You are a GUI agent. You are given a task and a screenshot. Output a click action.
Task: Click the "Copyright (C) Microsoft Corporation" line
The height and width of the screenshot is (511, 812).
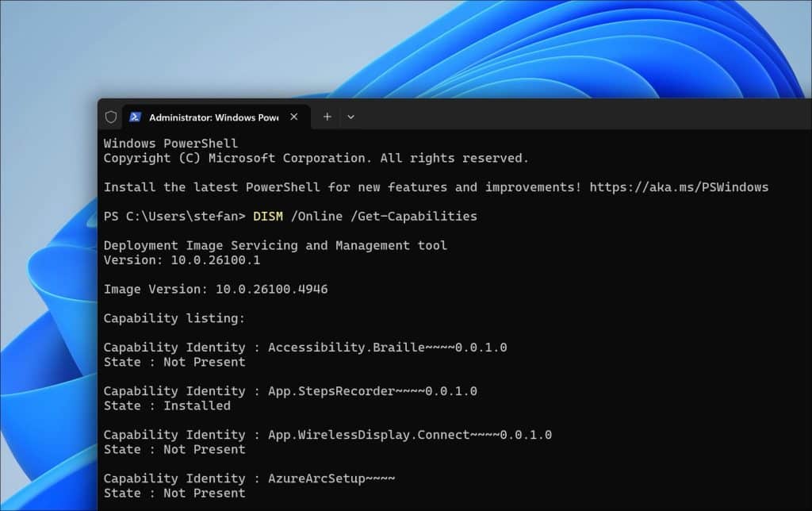point(316,158)
